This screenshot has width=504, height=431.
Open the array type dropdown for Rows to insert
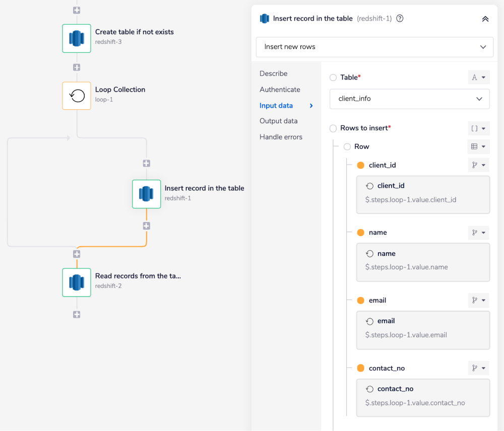pyautogui.click(x=479, y=128)
